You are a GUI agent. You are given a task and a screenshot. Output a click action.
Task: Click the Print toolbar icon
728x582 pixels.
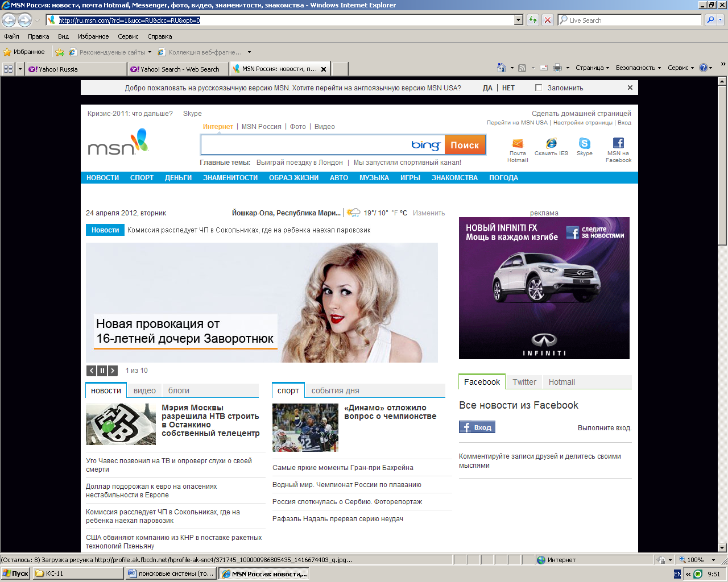pos(557,68)
